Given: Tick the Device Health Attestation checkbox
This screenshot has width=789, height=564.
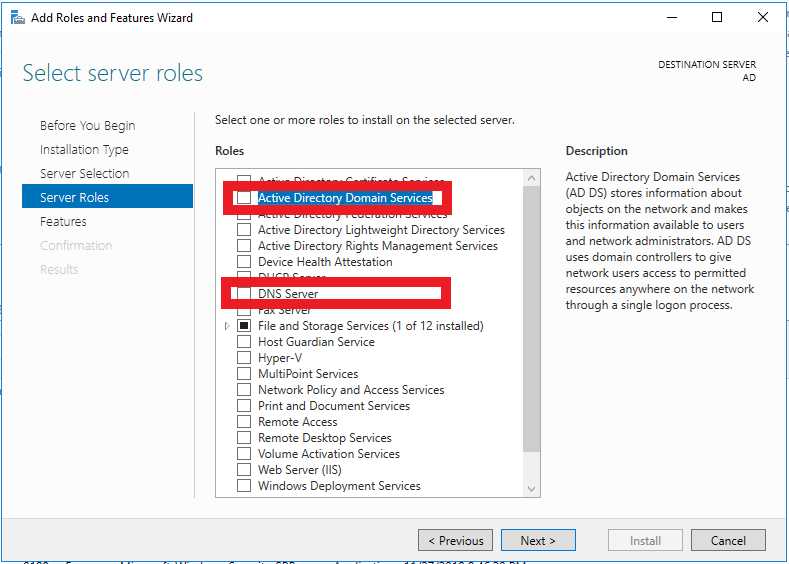Looking at the screenshot, I should [x=244, y=262].
